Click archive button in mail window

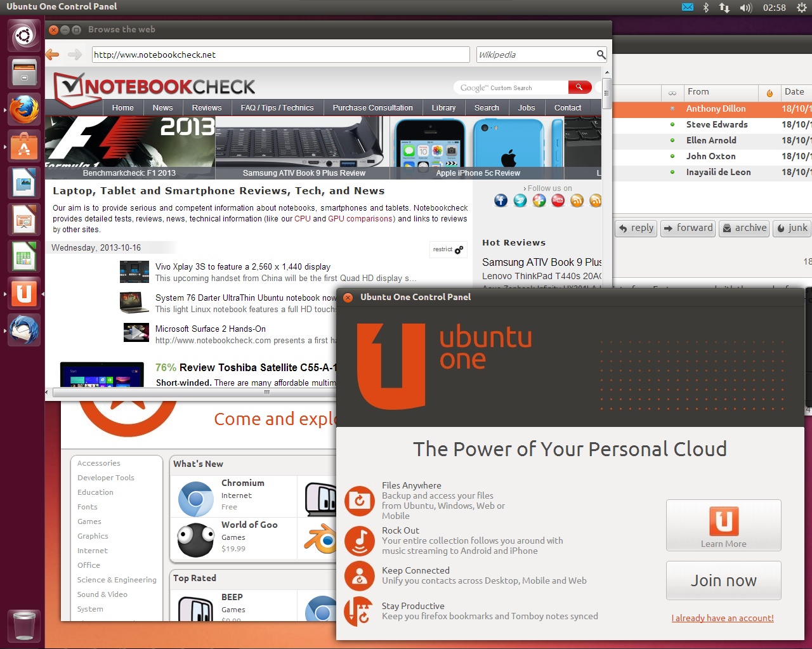[745, 228]
